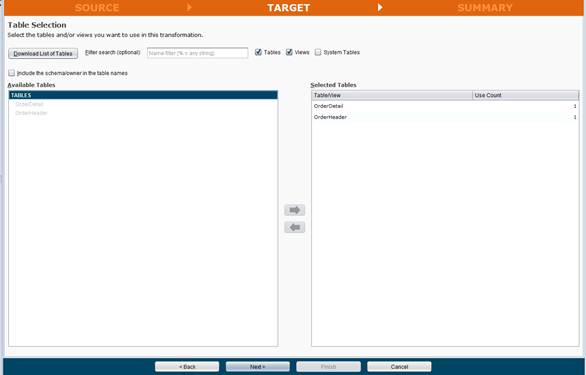Screen dimensions: 586x375
Task: Jump to the SUMMARY wizard step
Action: (485, 8)
